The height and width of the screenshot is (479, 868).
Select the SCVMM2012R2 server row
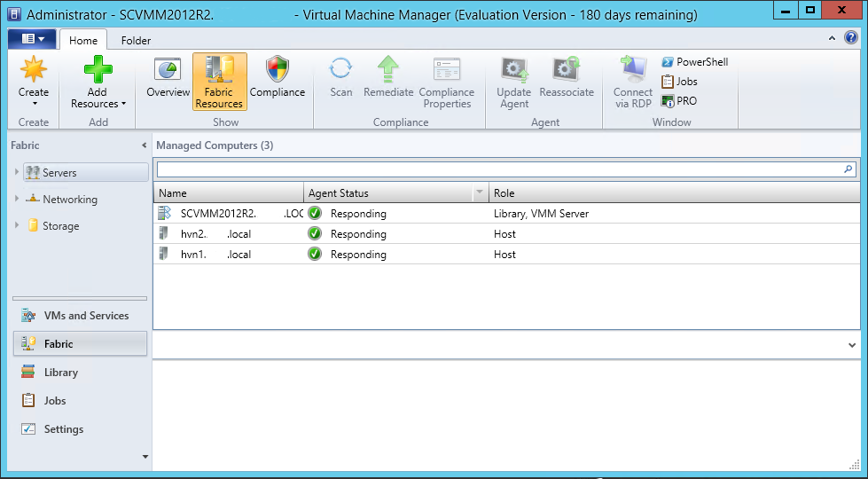506,214
